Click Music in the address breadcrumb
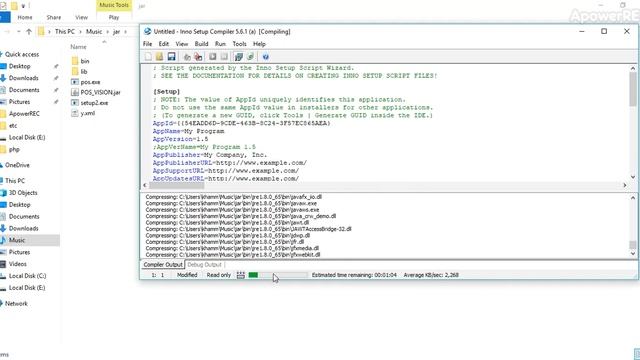This screenshot has width=640, height=360. (94, 31)
